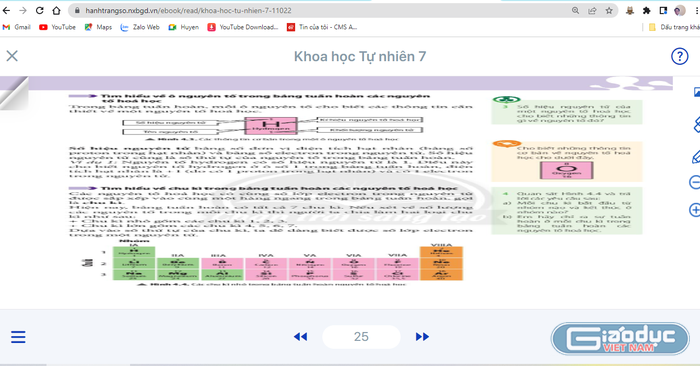Reload the page in Chrome

click(x=39, y=10)
